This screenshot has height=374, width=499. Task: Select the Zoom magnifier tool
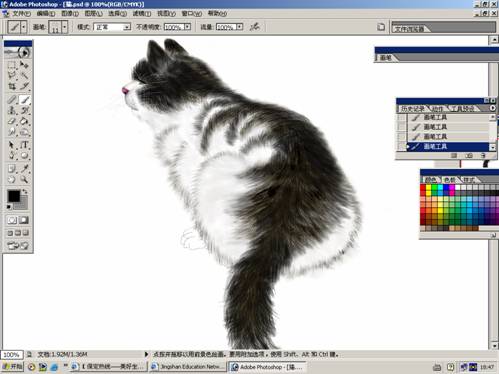[24, 179]
